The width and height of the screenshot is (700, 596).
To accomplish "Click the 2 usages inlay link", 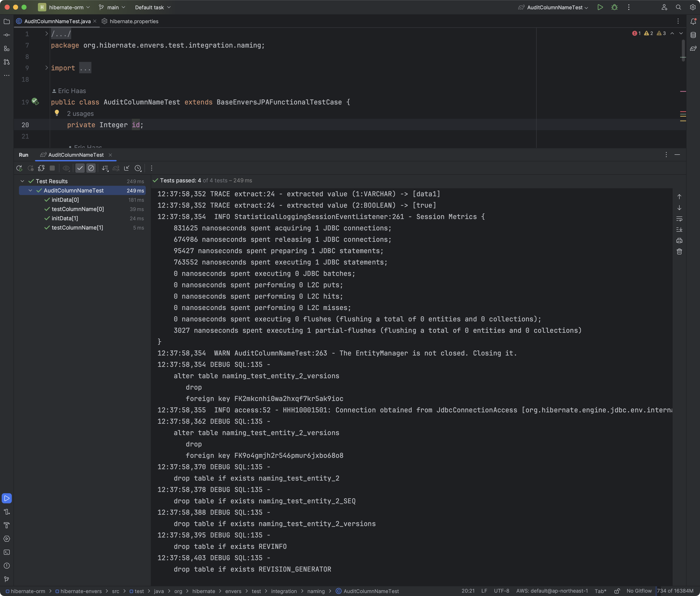I will pyautogui.click(x=80, y=114).
